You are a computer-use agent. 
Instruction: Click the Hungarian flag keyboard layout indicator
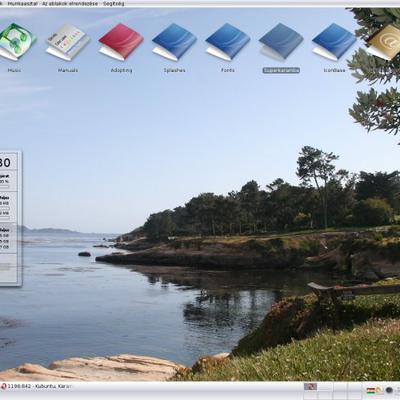(370, 390)
